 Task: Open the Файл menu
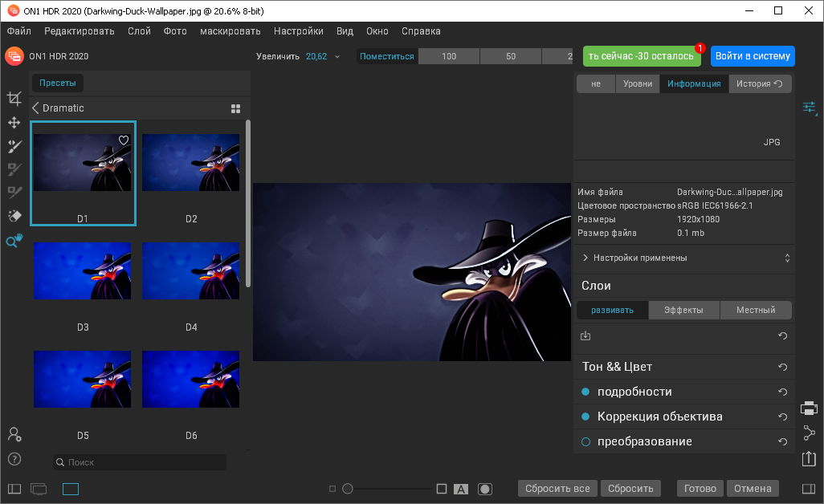point(19,31)
